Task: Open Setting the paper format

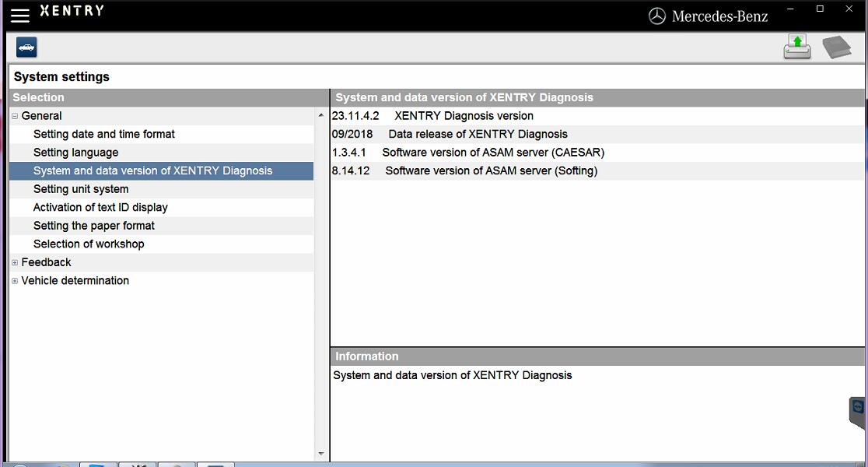Action: pos(94,226)
